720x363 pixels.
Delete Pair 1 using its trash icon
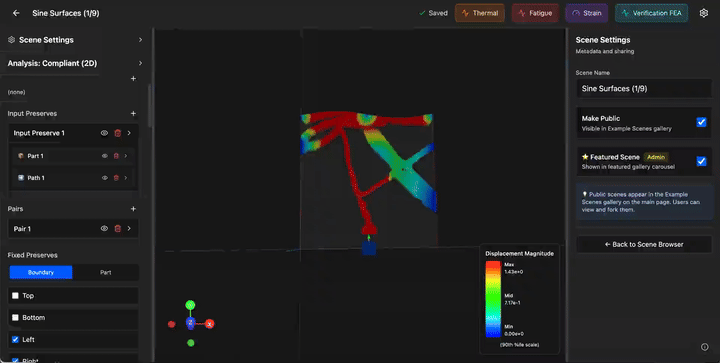(x=118, y=229)
